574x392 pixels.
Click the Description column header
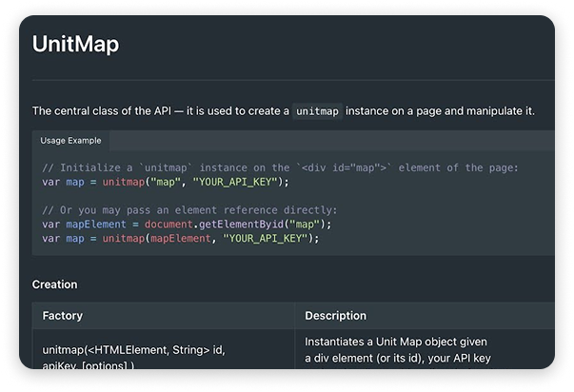coord(335,315)
